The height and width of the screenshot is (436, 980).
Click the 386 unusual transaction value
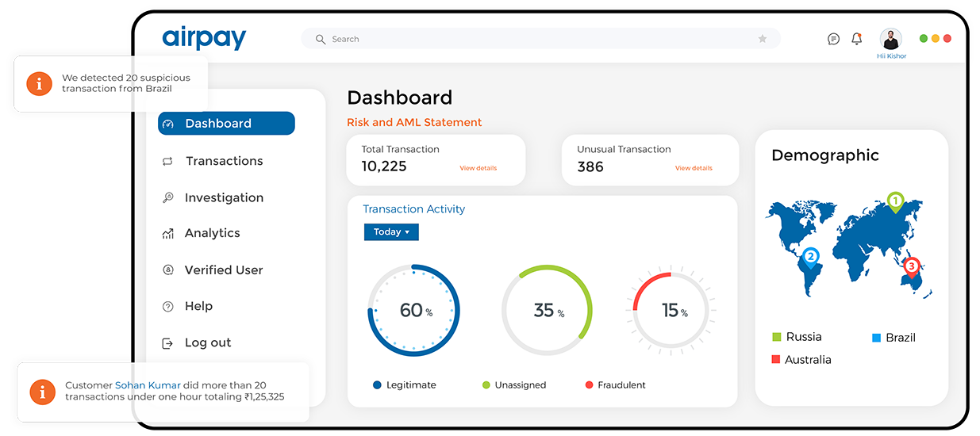[x=590, y=166]
